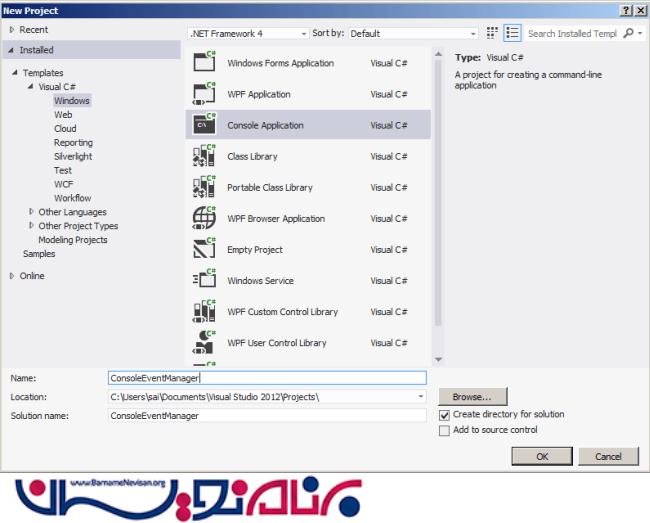Switch to medium icons list view

512,33
